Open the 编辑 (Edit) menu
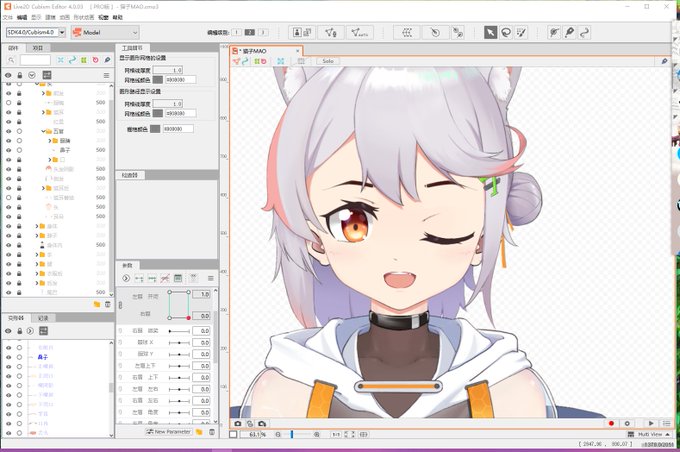This screenshot has width=680, height=452. (x=22, y=17)
